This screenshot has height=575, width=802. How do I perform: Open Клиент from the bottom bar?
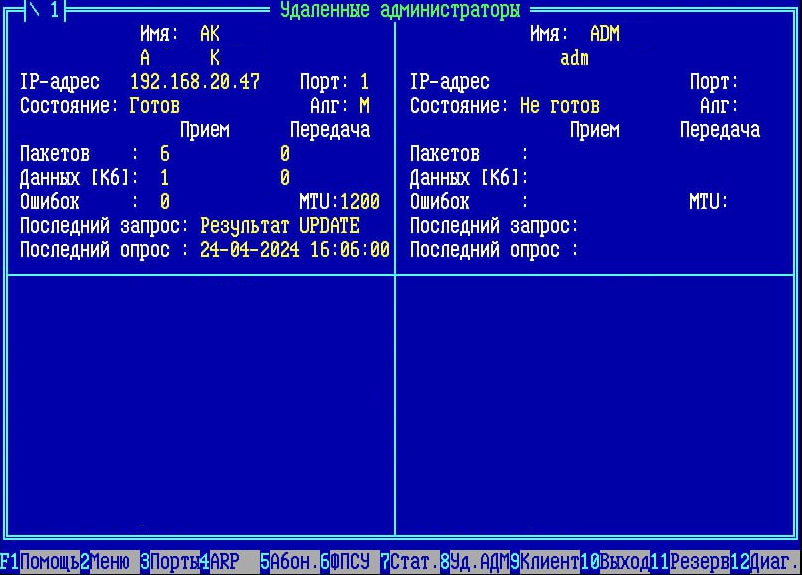click(x=549, y=562)
